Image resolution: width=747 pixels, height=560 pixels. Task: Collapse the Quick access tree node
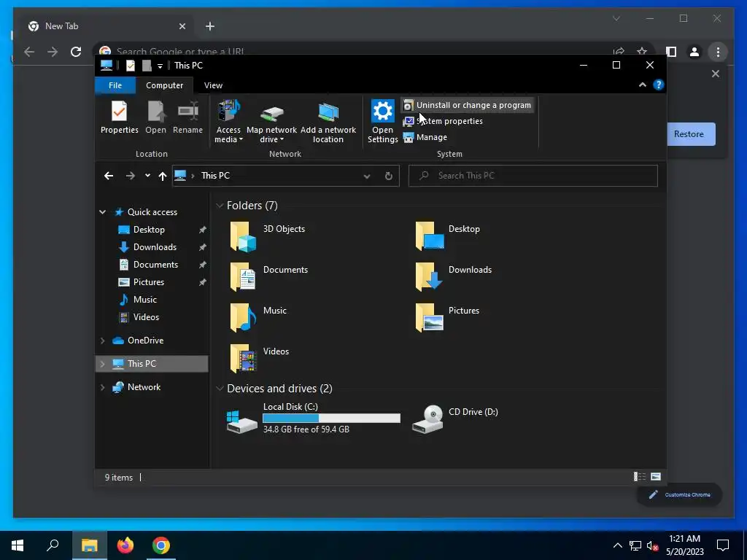point(102,212)
